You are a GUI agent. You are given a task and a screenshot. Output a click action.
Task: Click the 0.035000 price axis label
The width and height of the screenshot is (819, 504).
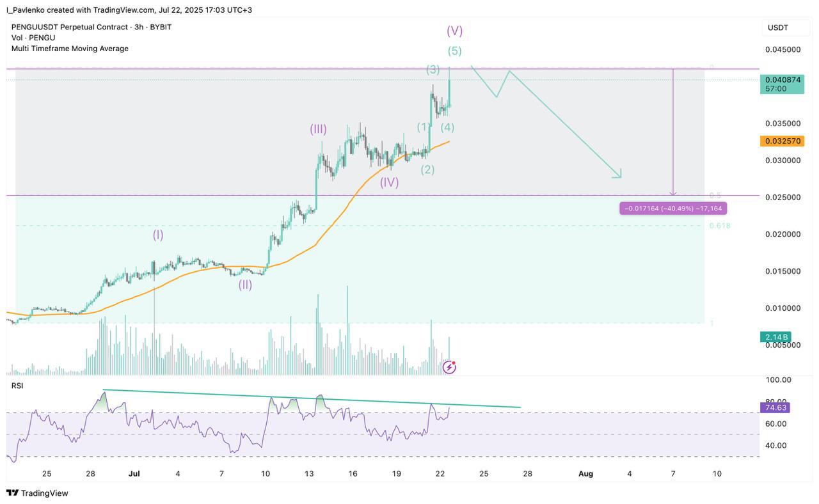click(783, 123)
